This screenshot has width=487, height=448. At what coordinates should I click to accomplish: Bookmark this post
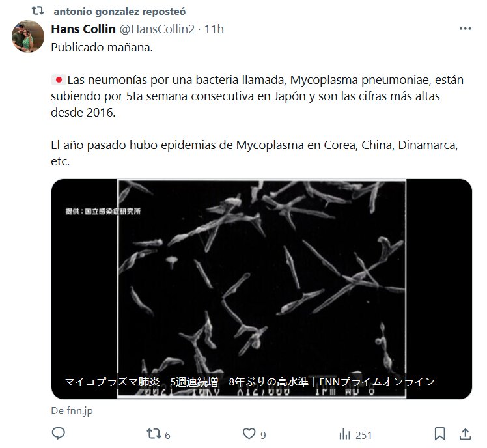coord(439,434)
